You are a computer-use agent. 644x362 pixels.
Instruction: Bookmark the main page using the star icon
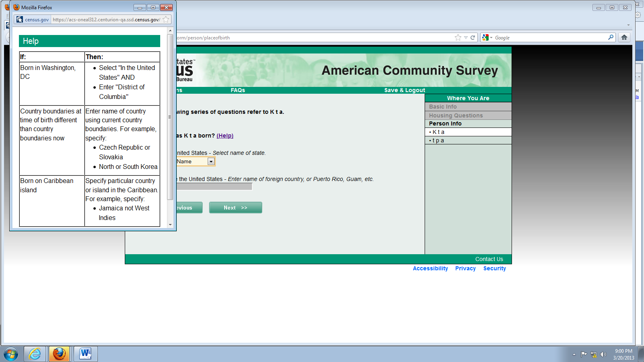pyautogui.click(x=458, y=37)
